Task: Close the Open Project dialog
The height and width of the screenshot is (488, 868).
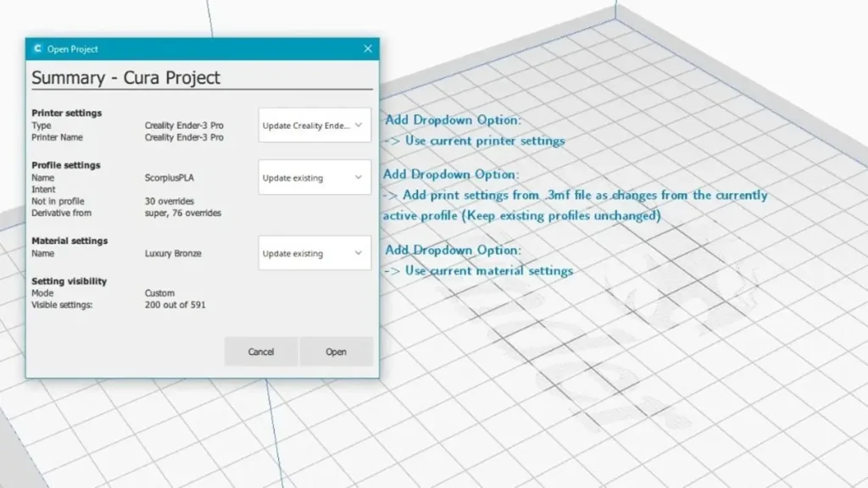Action: tap(368, 48)
